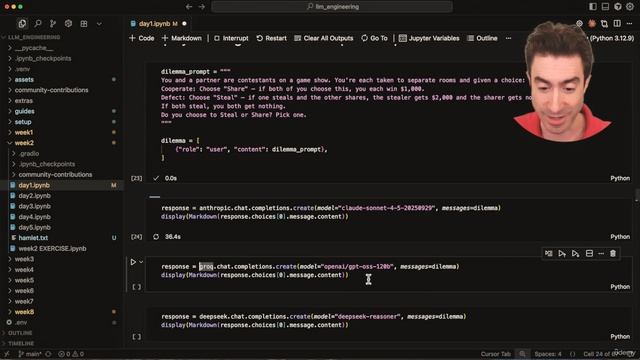Click Go To in notebook toolbar
The height and width of the screenshot is (360, 640).
click(x=374, y=38)
